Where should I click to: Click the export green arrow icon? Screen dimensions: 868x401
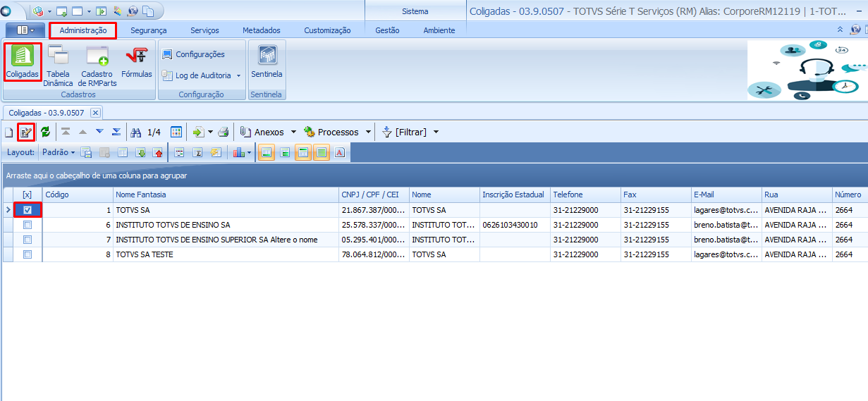pos(198,132)
